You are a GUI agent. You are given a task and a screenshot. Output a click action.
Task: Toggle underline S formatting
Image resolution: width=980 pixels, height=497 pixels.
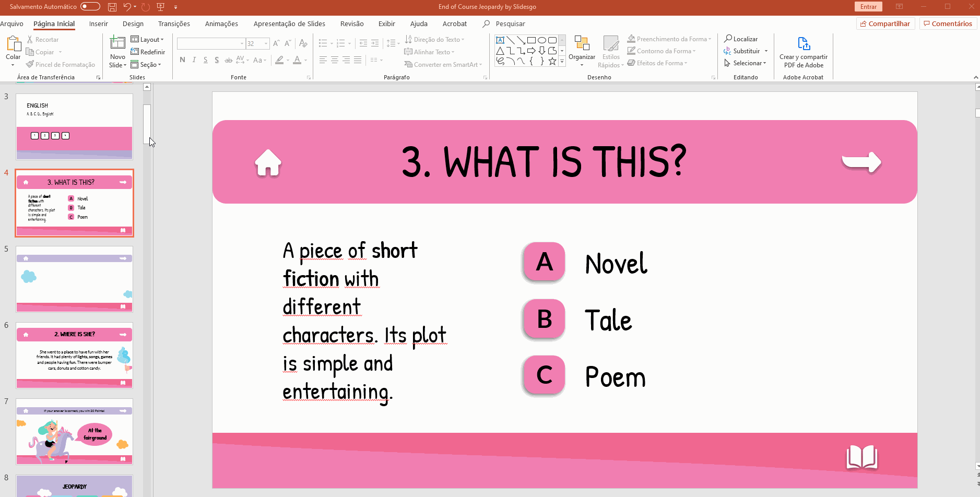[206, 60]
